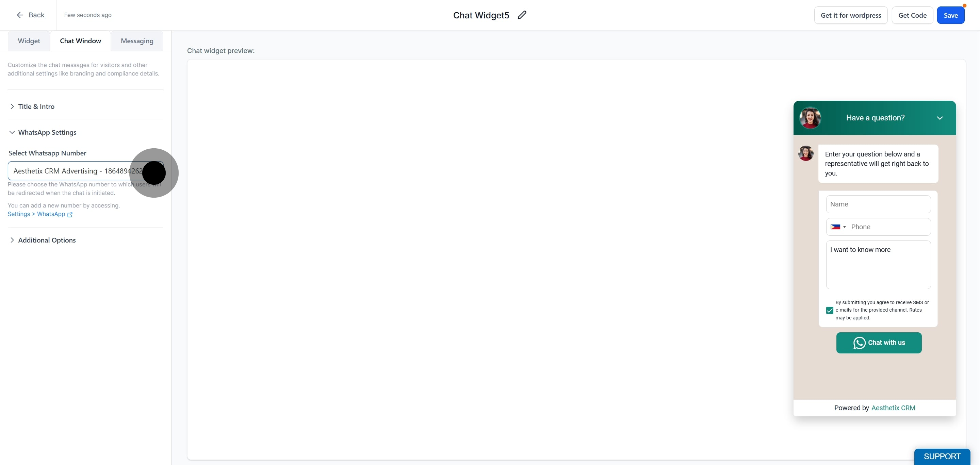Viewport: 980px width, 465px height.
Task: Open the Aesthetix CRM powered-by link
Action: (893, 408)
